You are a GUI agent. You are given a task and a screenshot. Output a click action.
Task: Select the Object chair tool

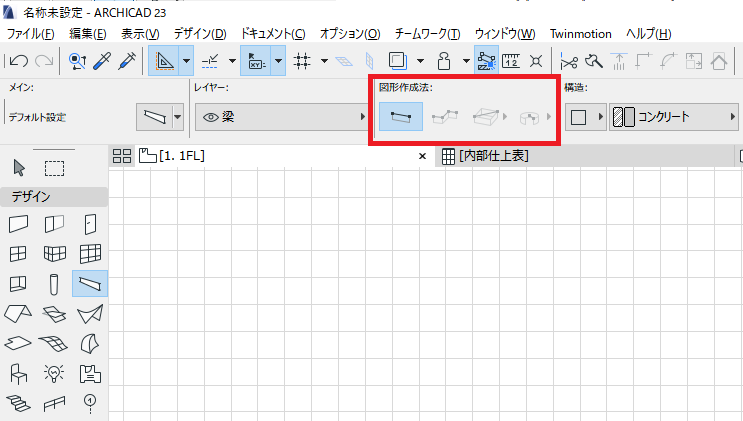18,374
